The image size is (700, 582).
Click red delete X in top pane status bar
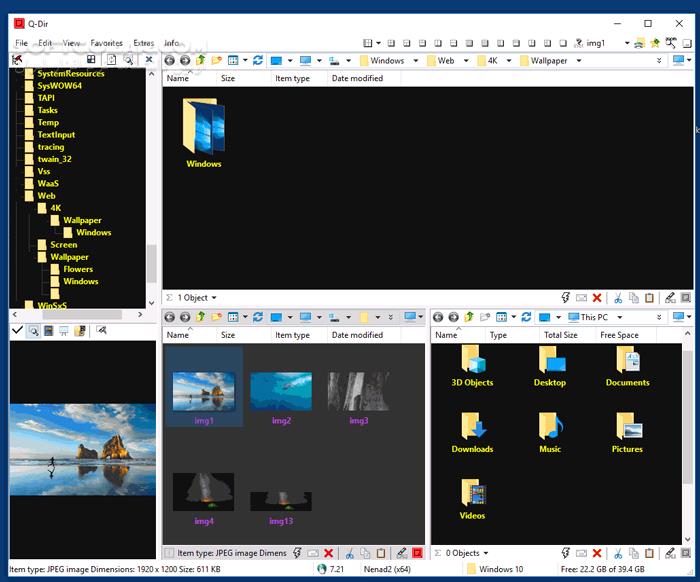(597, 298)
